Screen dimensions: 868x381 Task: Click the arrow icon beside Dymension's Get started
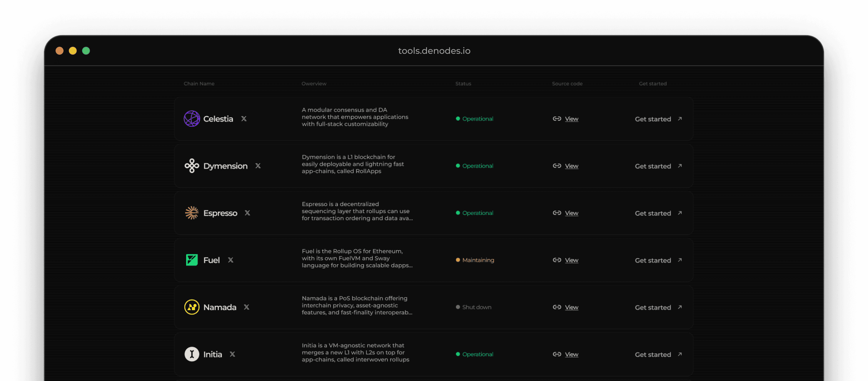pyautogui.click(x=680, y=166)
